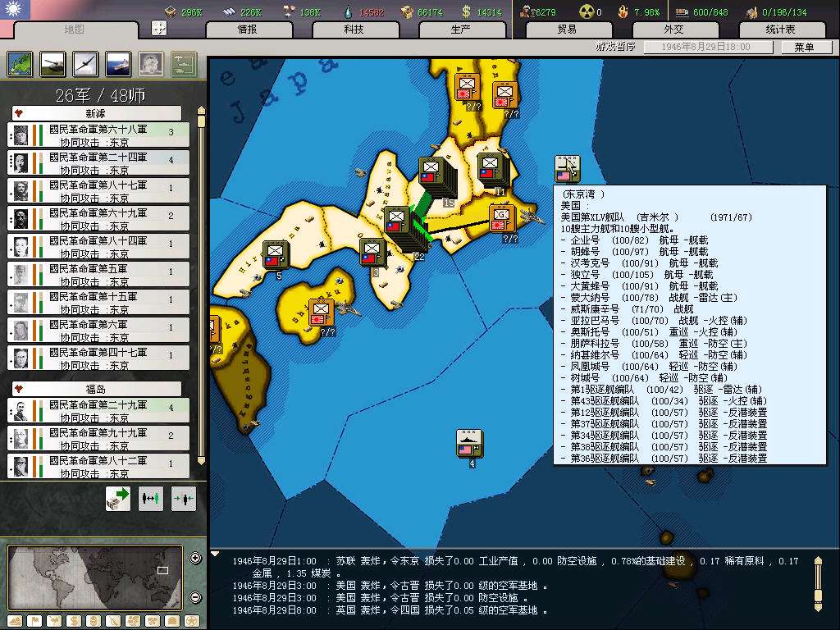
Task: Select the supply mapmode coins icon
Action: pyautogui.click(x=94, y=622)
